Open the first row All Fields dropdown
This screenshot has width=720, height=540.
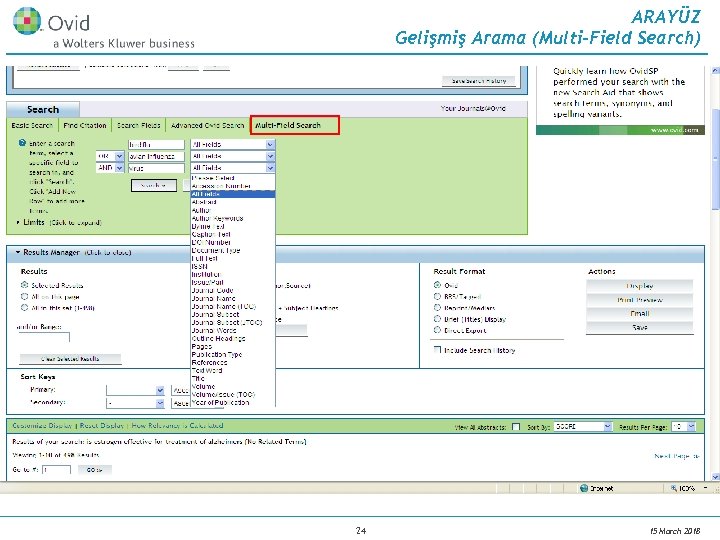tap(233, 145)
